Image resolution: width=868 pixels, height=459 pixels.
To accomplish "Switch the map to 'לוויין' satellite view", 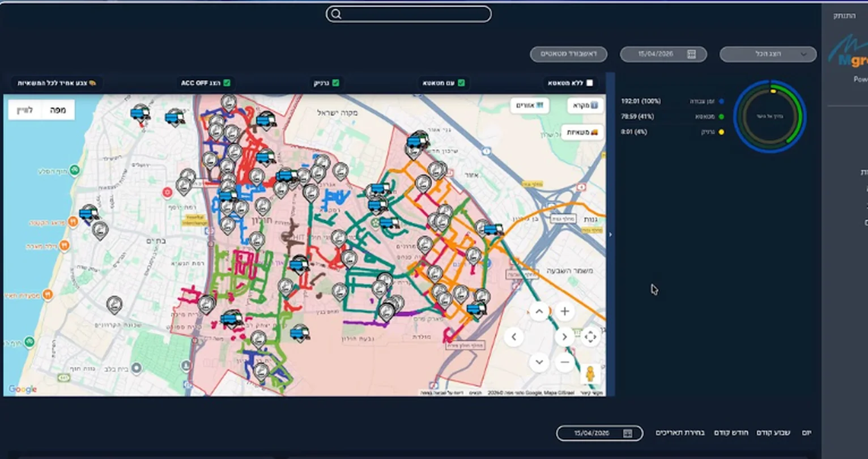I will pyautogui.click(x=25, y=110).
